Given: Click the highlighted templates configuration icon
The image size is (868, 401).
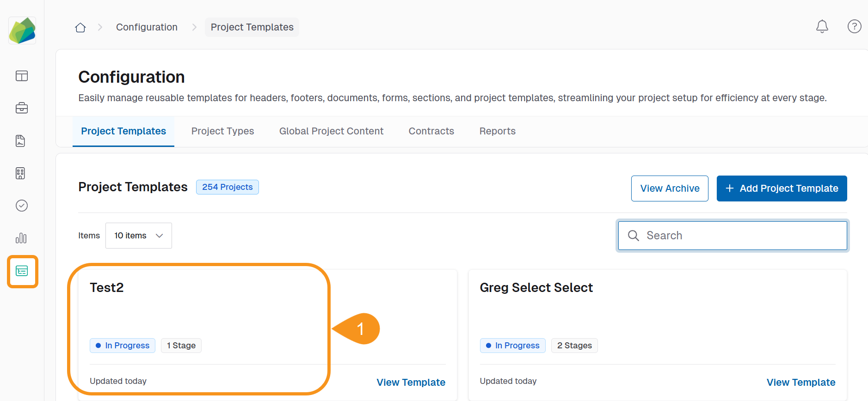Looking at the screenshot, I should tap(22, 272).
